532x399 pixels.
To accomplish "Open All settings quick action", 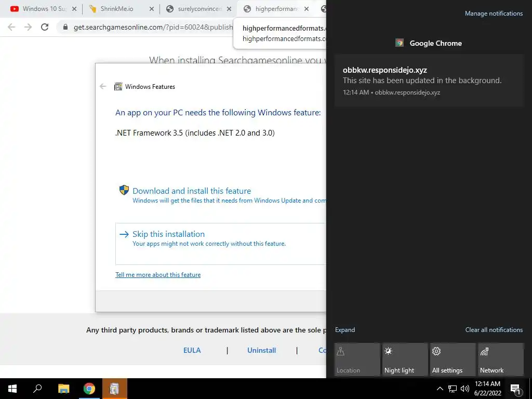I will tap(453, 360).
